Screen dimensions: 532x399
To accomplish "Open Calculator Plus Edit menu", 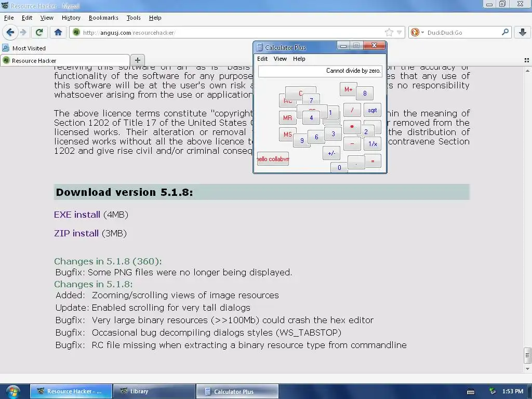I will [262, 59].
